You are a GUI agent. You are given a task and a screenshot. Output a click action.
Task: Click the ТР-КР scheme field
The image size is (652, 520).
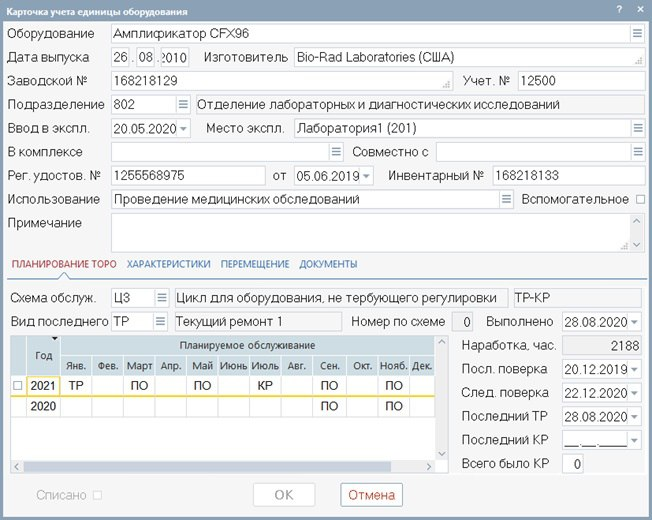578,298
